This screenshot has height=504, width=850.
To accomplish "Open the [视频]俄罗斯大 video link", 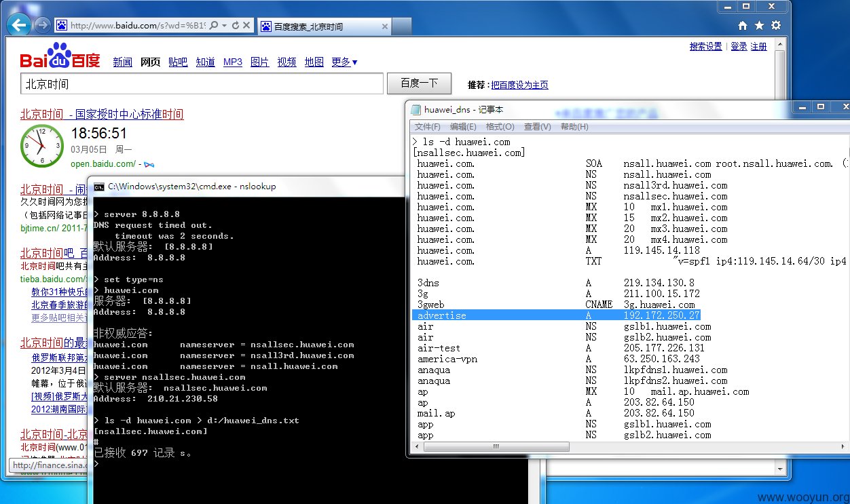I will point(60,396).
